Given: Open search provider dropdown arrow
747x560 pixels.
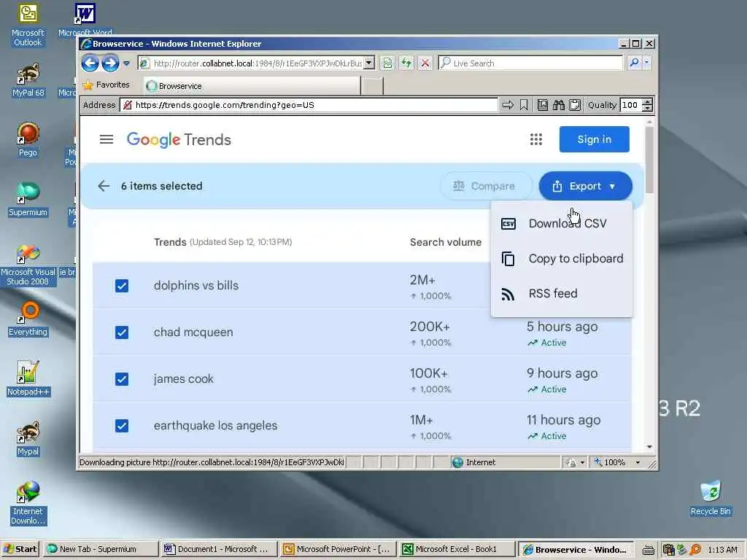Looking at the screenshot, I should point(646,63).
